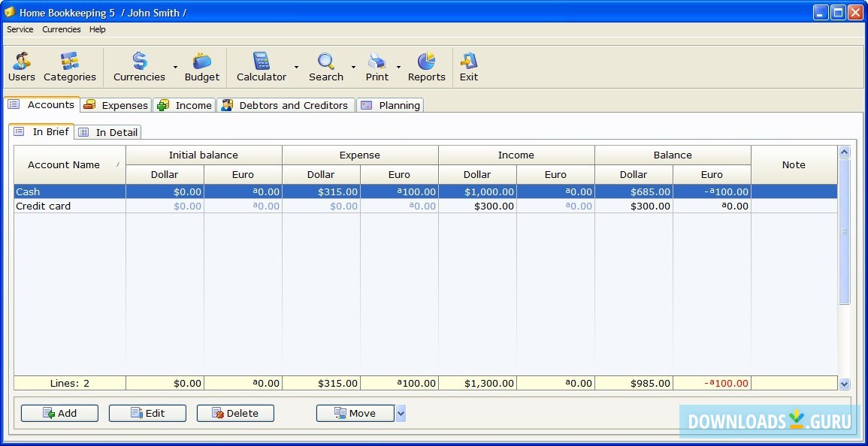The width and height of the screenshot is (868, 446).
Task: Expand the Move button dropdown arrow
Action: 401,413
